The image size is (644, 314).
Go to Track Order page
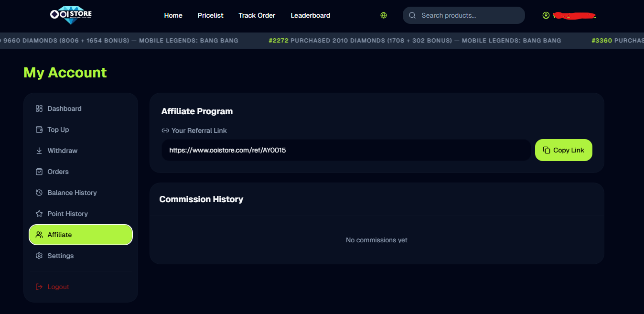tap(257, 15)
